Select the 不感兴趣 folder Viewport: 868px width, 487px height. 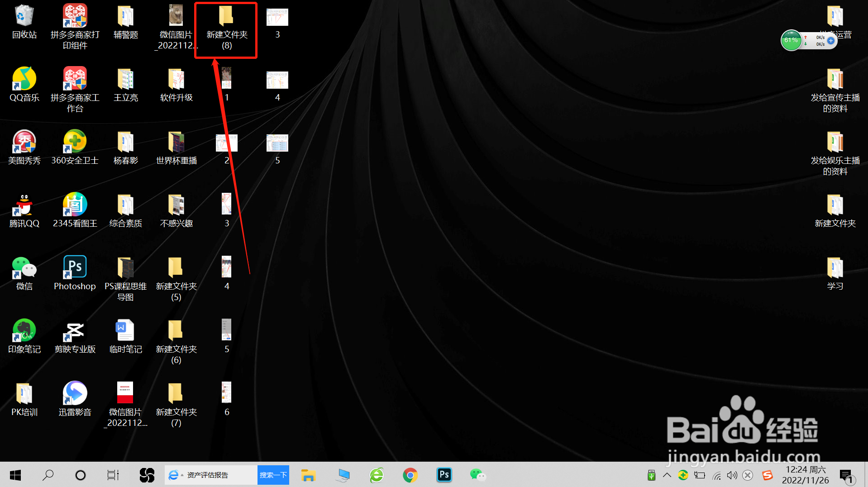pos(176,211)
